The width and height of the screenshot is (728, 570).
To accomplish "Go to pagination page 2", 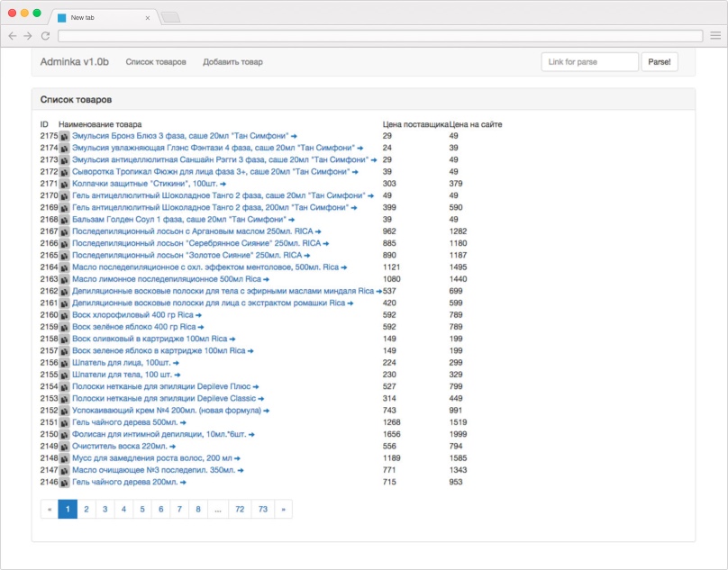I will click(x=86, y=509).
